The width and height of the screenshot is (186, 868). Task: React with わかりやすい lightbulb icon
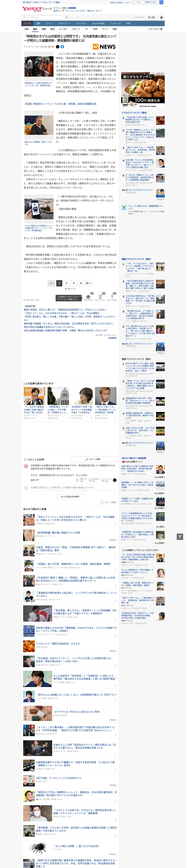pos(100,297)
